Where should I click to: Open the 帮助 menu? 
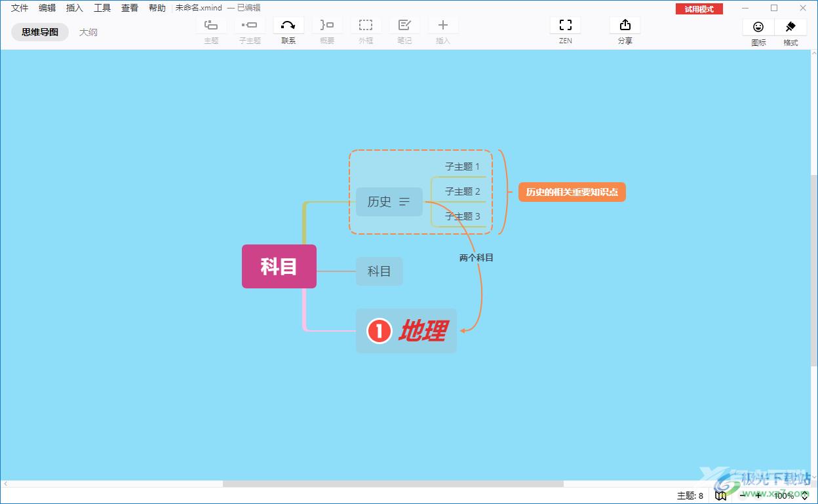(157, 8)
